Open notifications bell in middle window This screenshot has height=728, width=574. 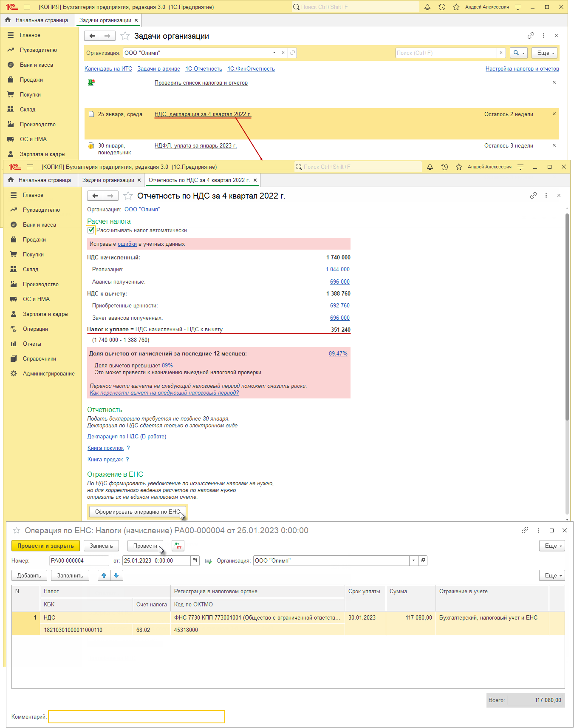click(430, 167)
